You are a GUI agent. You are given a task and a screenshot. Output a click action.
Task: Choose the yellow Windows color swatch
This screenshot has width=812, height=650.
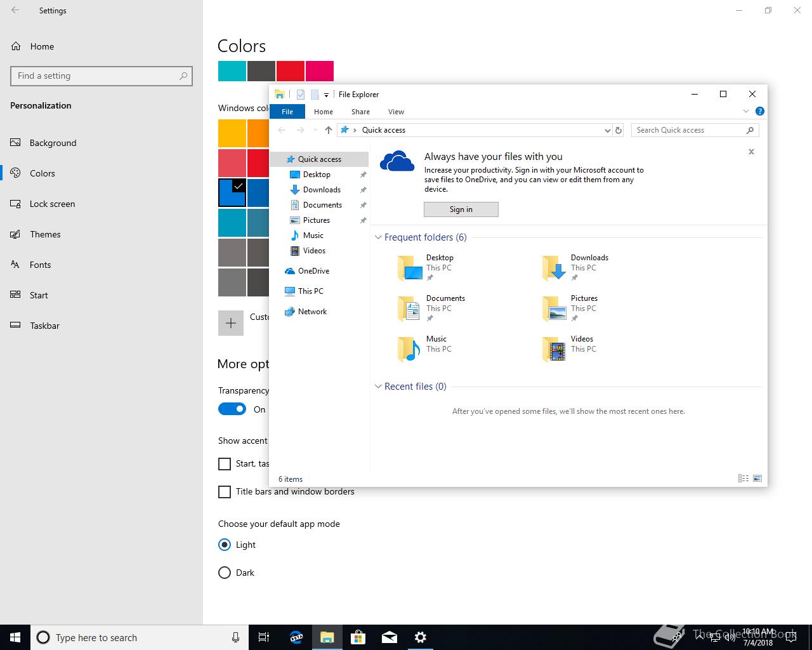coord(232,133)
